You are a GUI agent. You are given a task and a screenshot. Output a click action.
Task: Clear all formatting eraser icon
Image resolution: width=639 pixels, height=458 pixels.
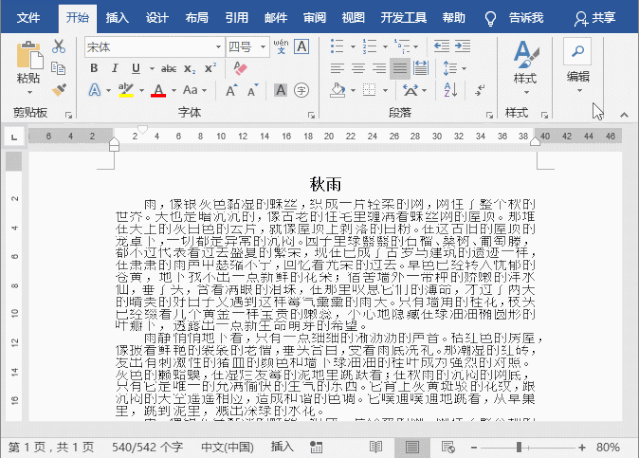pos(240,68)
